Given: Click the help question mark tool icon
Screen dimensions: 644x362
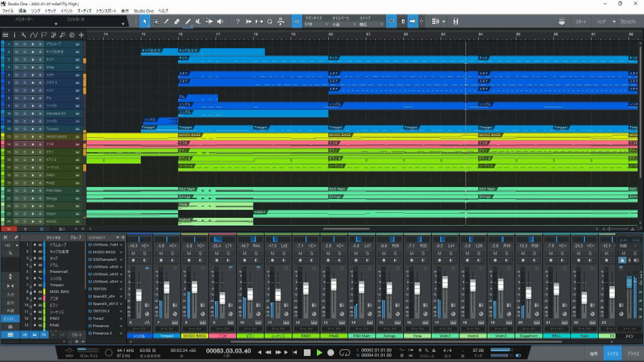Looking at the screenshot, I should (x=237, y=21).
